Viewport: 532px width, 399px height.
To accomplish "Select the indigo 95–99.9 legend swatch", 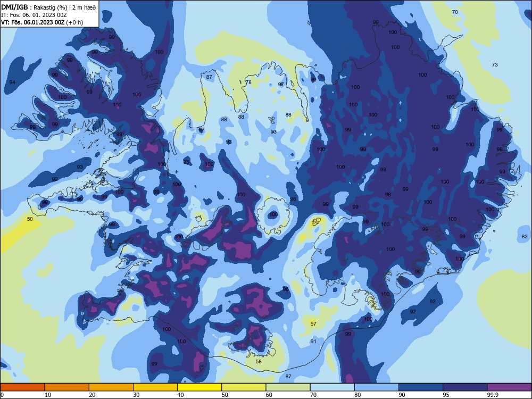I will point(465,387).
